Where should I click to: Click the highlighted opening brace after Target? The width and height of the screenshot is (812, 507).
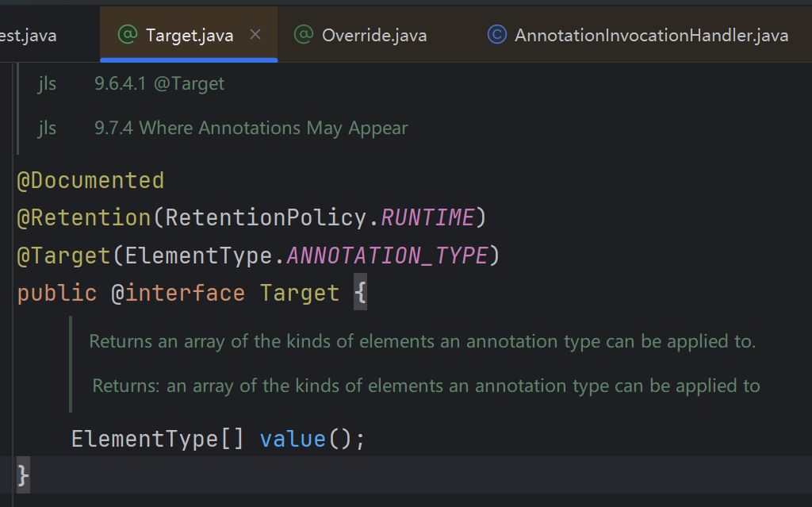[360, 294]
